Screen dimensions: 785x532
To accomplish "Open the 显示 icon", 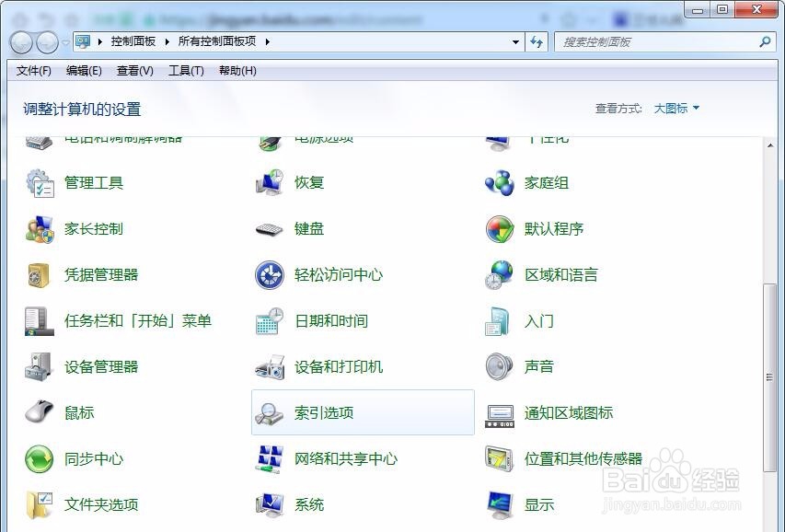I will tap(499, 505).
